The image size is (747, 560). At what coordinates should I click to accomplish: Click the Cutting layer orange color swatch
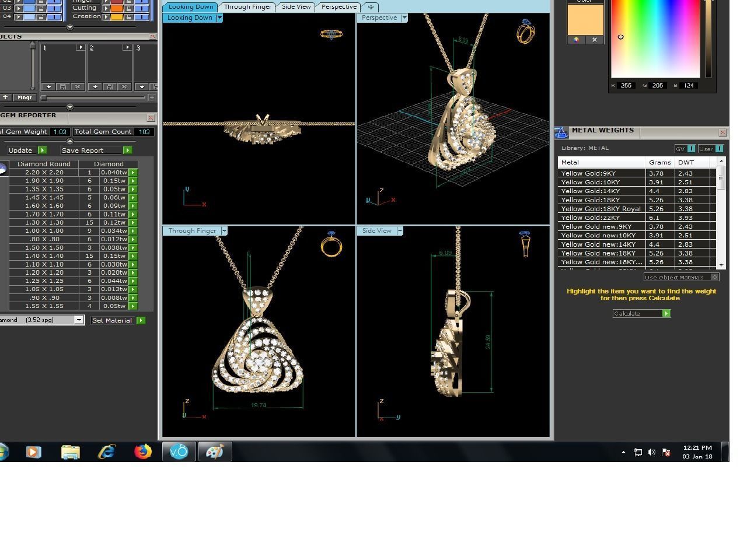tap(117, 8)
